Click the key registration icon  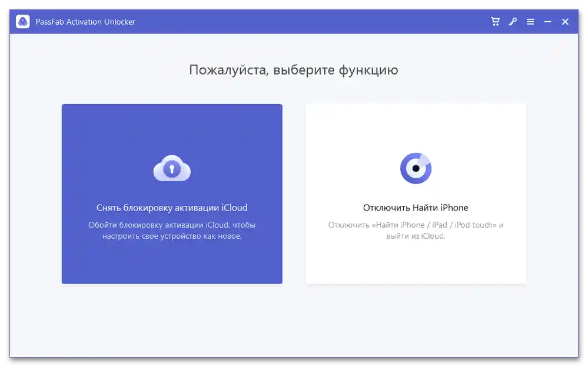coord(513,22)
